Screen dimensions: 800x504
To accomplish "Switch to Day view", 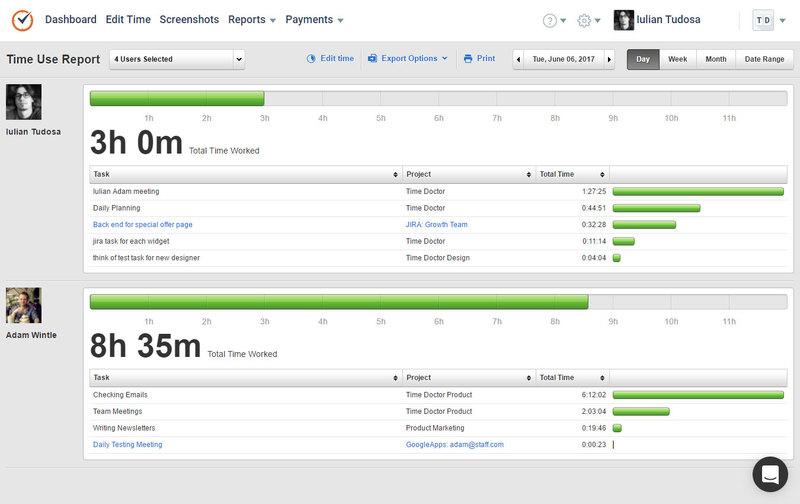I will point(643,59).
